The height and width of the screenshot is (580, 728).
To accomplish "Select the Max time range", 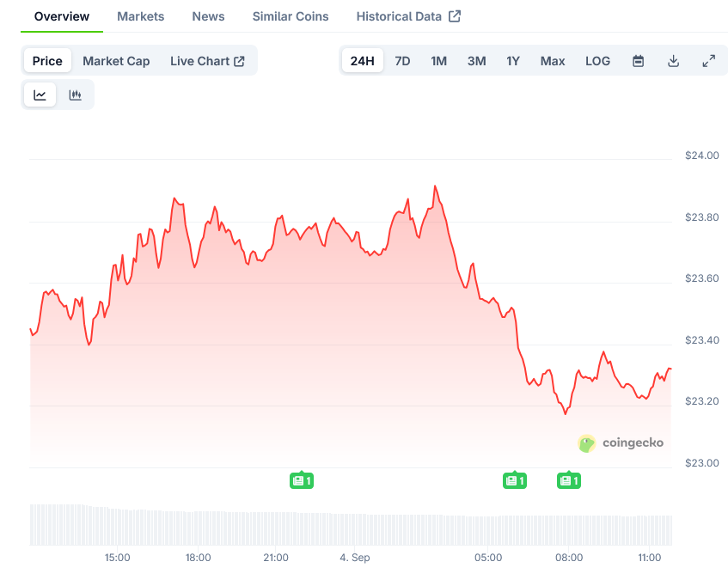I will click(x=553, y=61).
